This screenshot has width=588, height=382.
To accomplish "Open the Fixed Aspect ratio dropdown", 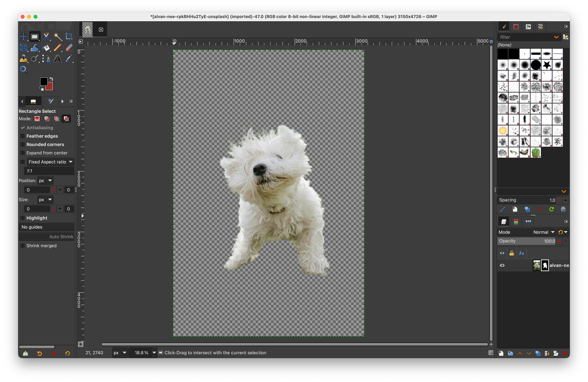I will click(50, 162).
